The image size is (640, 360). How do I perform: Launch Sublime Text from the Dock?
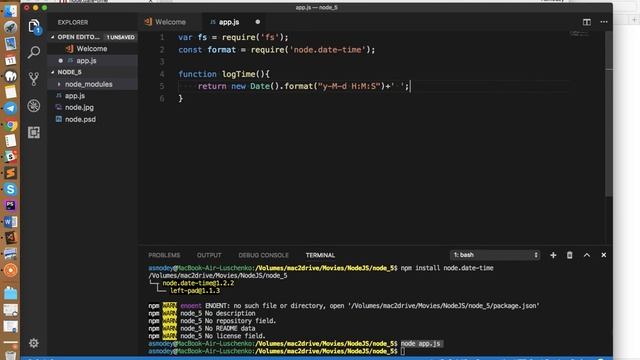tap(11, 173)
